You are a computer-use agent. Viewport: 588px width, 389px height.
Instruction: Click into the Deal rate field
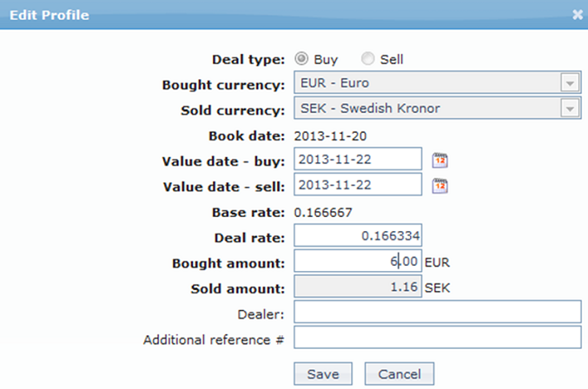358,235
